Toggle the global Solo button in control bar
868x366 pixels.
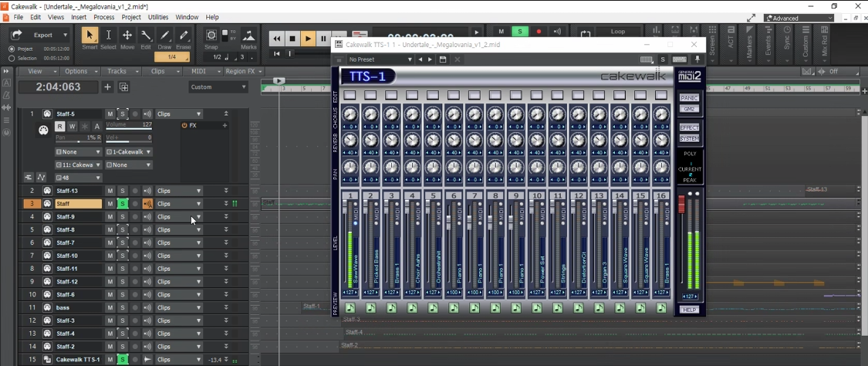pyautogui.click(x=520, y=32)
